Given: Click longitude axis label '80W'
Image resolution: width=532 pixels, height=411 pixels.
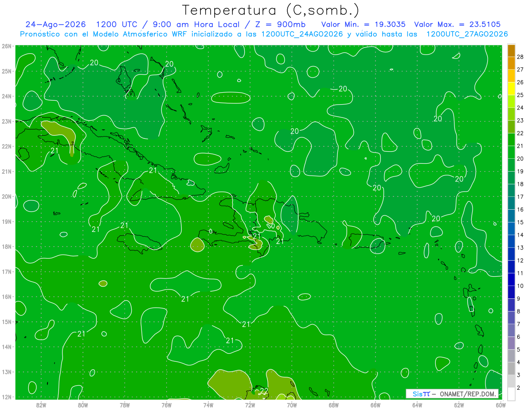Looking at the screenshot, I should pos(82,404).
